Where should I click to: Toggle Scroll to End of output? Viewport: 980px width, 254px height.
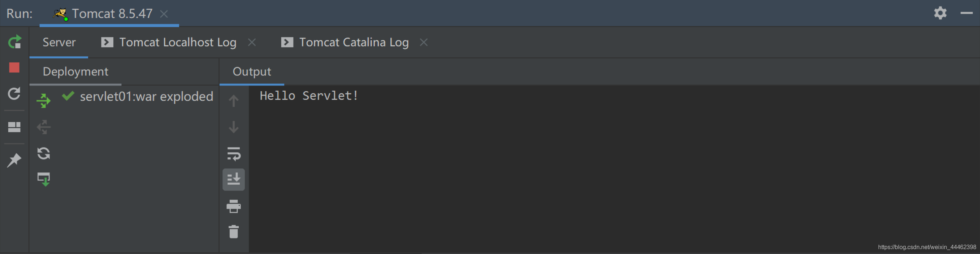coord(234,179)
